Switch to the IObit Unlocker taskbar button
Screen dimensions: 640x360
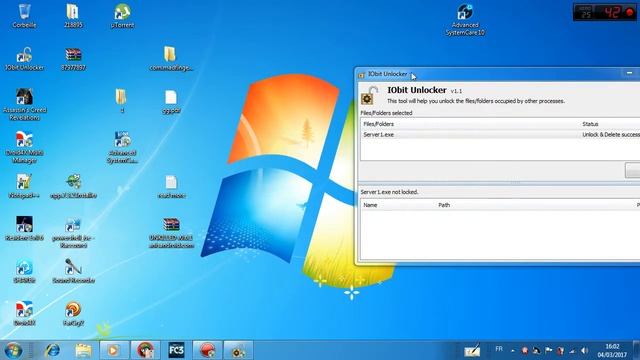point(238,350)
